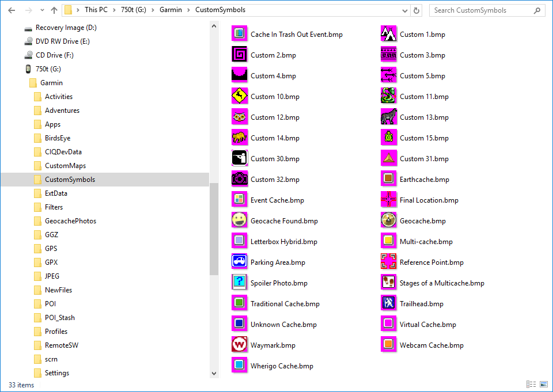553x392 pixels.
Task: Open the recent locations dropdown arrow
Action: click(x=41, y=10)
